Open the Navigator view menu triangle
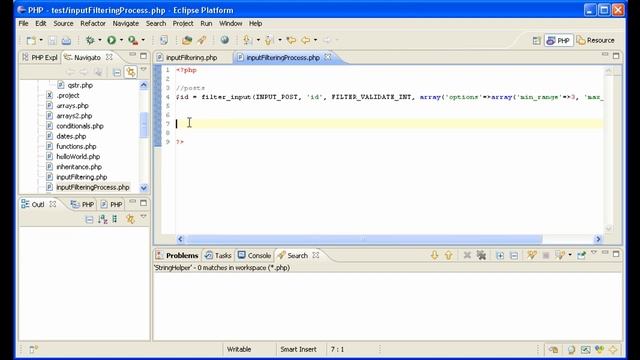The width and height of the screenshot is (640, 360). (x=144, y=70)
